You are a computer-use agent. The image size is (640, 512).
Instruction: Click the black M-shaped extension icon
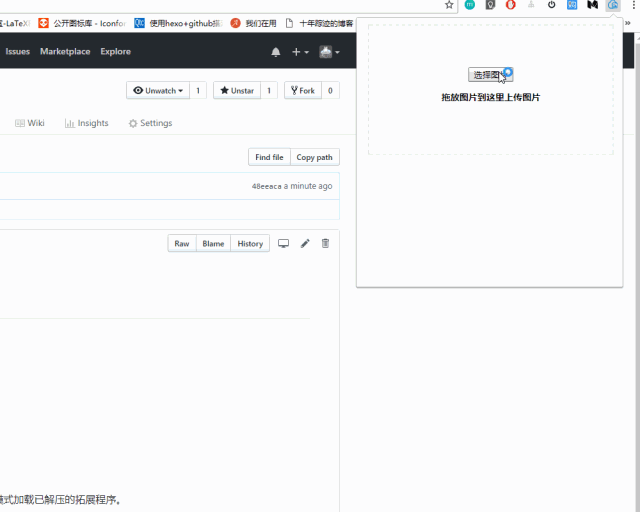[x=592, y=5]
